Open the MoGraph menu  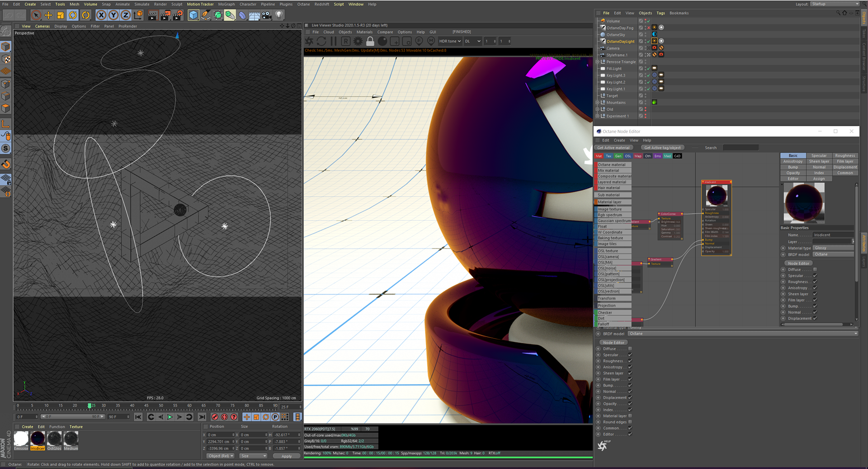(226, 4)
